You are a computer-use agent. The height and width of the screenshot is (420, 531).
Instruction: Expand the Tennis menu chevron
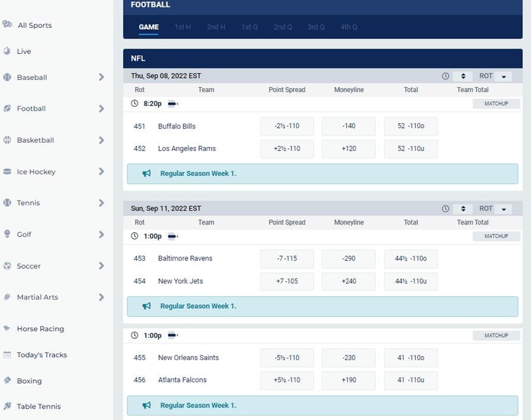(x=101, y=203)
